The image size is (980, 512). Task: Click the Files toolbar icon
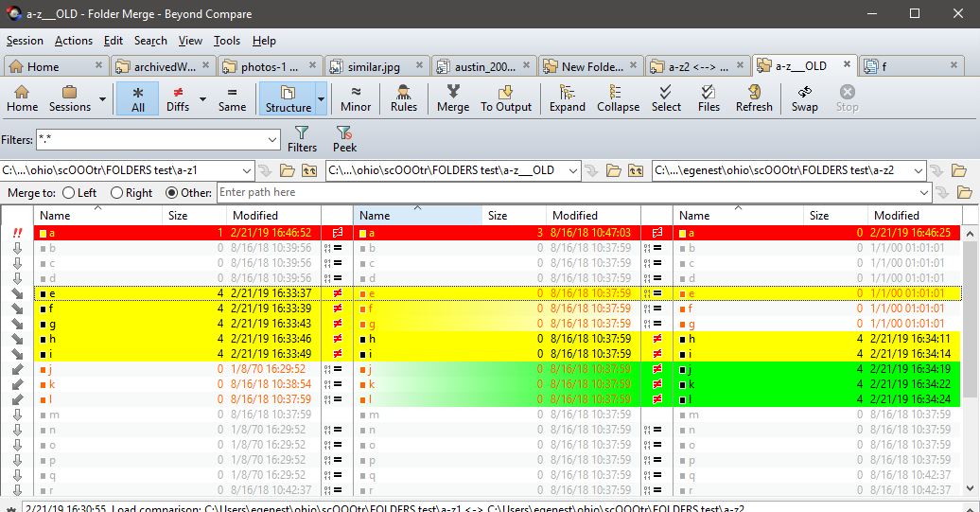[x=709, y=98]
